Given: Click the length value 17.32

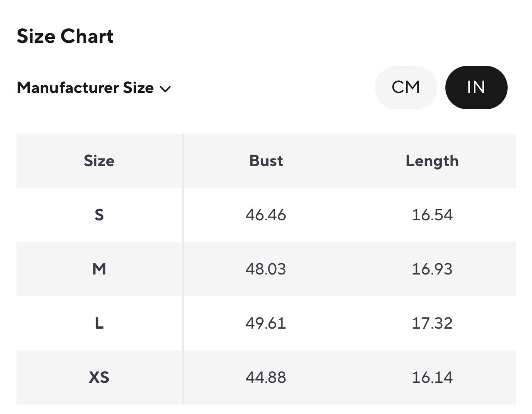Looking at the screenshot, I should [432, 323].
